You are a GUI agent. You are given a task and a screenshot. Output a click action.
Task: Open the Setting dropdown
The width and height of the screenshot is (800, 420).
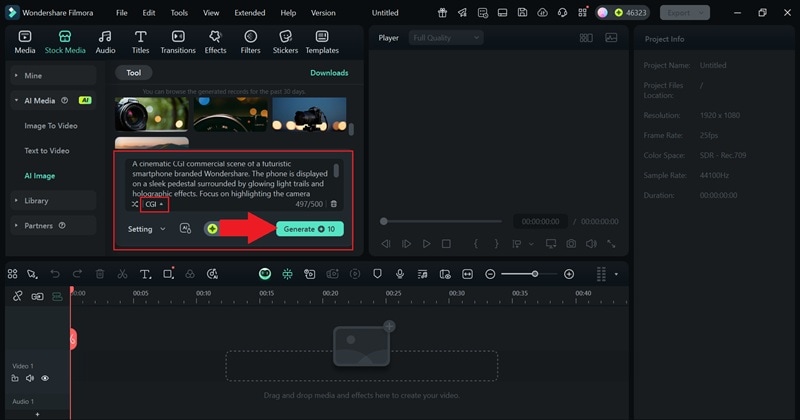click(146, 229)
